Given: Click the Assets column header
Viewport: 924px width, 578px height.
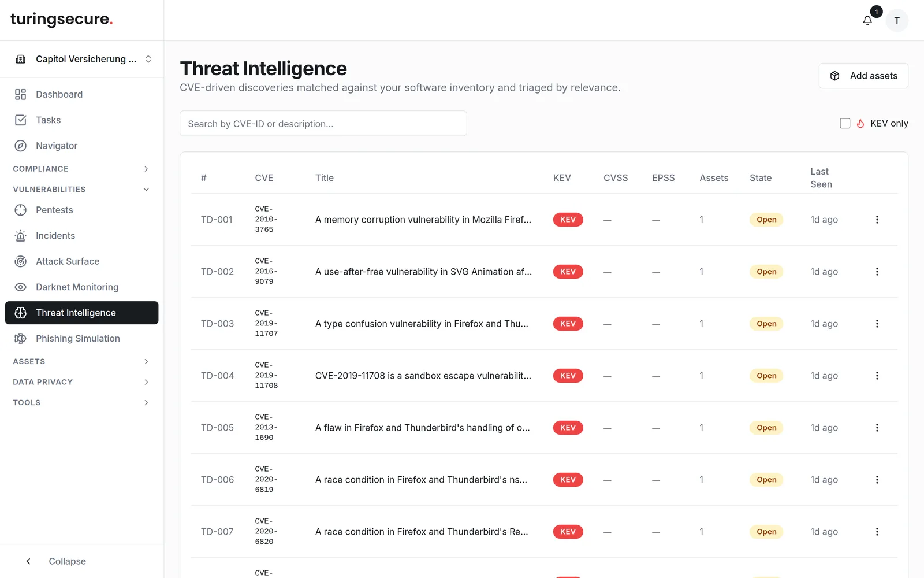Looking at the screenshot, I should [714, 178].
